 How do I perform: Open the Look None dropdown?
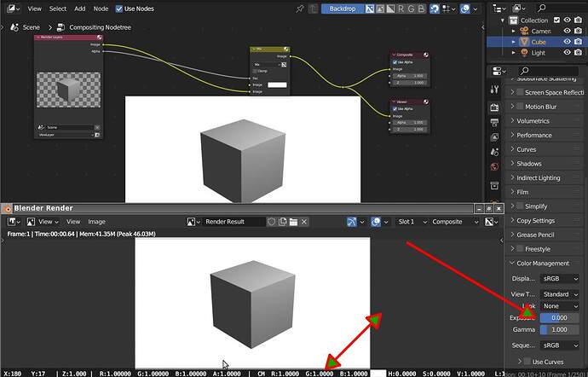click(560, 306)
